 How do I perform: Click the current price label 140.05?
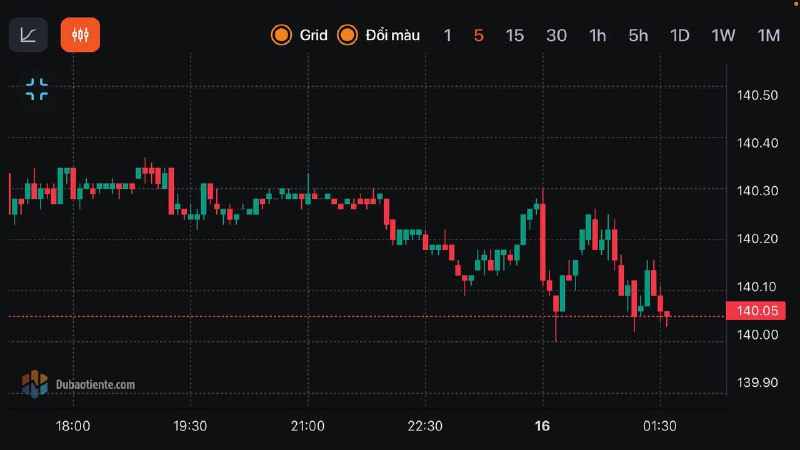(757, 311)
